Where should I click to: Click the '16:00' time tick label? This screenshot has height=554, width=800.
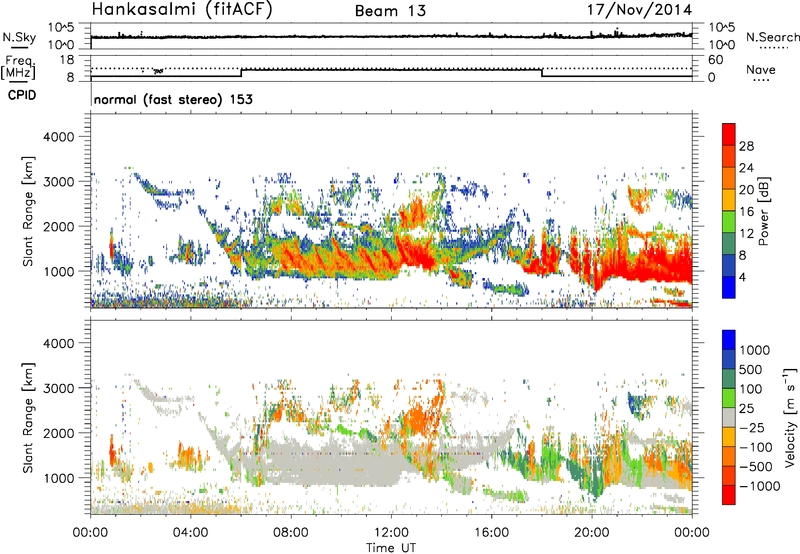491,533
